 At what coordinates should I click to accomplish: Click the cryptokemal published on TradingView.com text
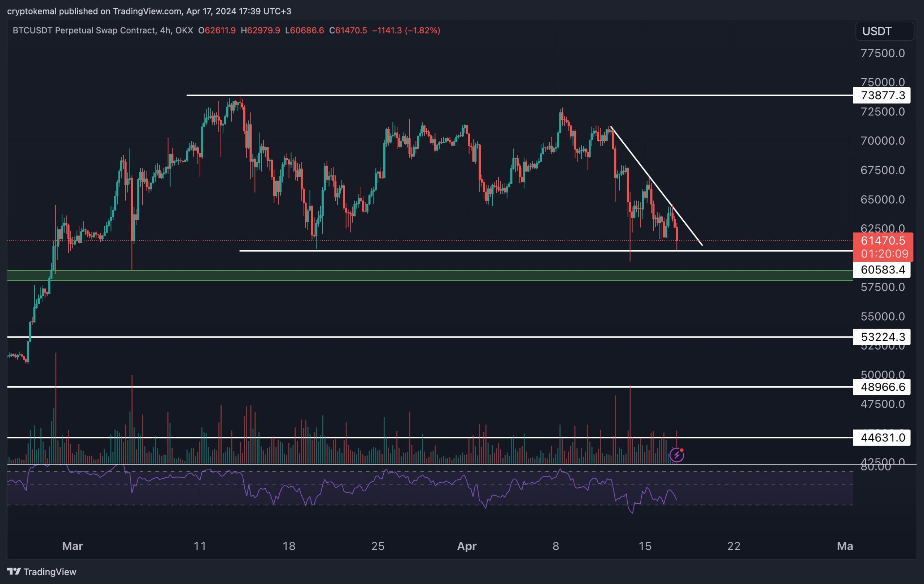[94, 11]
